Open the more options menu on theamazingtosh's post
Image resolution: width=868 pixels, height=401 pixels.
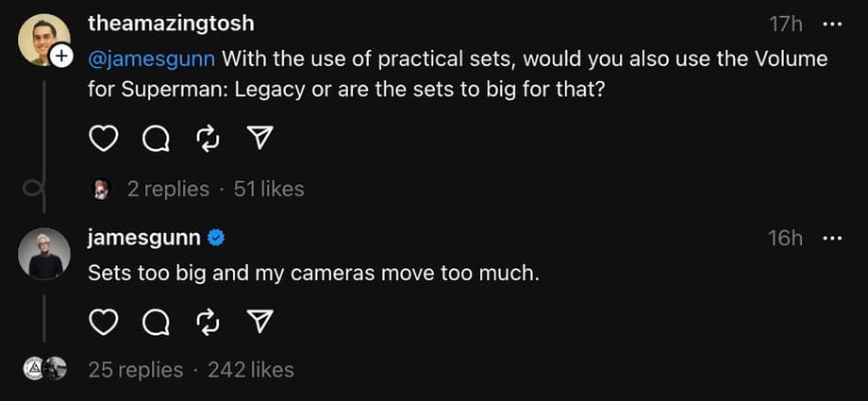click(x=831, y=24)
